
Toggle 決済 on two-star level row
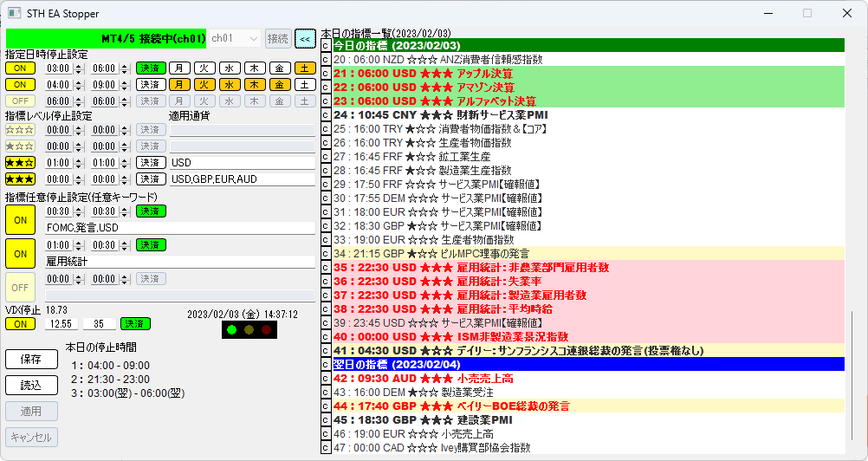(151, 163)
